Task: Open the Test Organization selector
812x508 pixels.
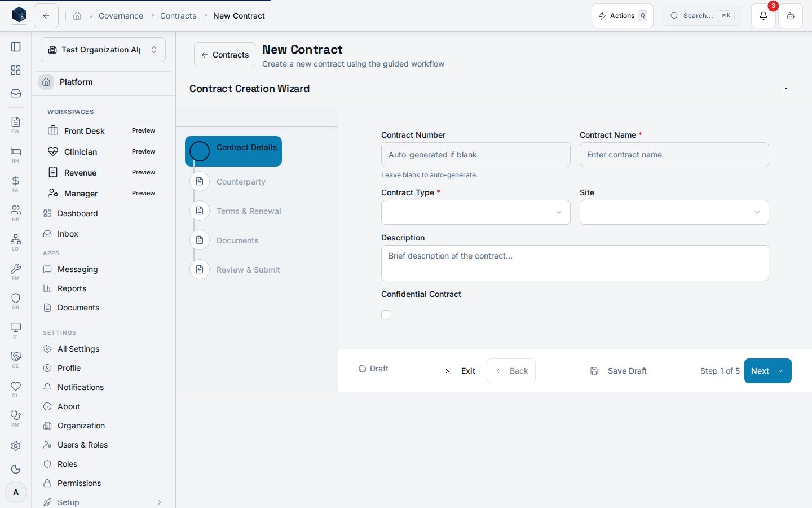Action: [103, 50]
